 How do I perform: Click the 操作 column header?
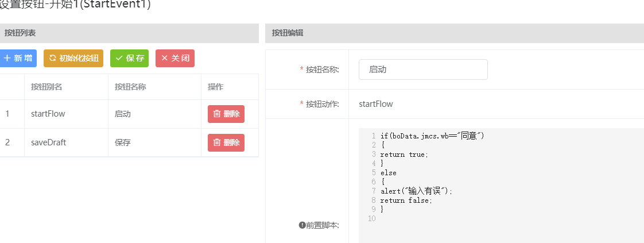215,87
